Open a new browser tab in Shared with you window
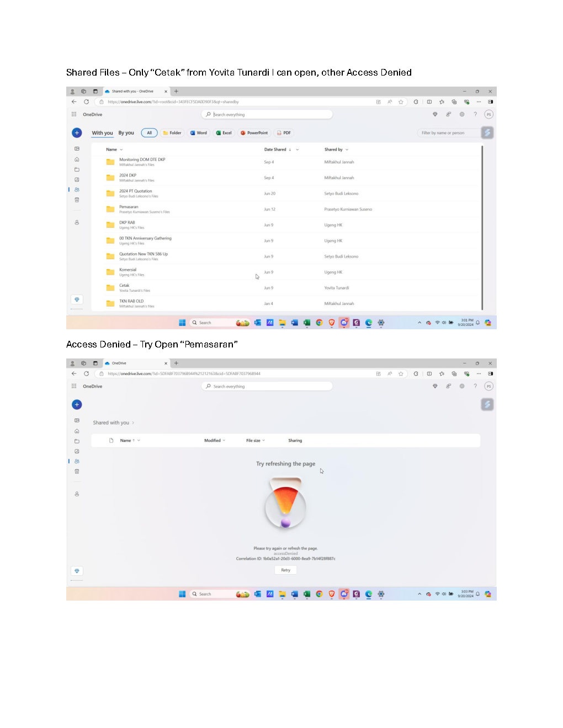Viewport: 563px width, 728px height. coord(176,92)
